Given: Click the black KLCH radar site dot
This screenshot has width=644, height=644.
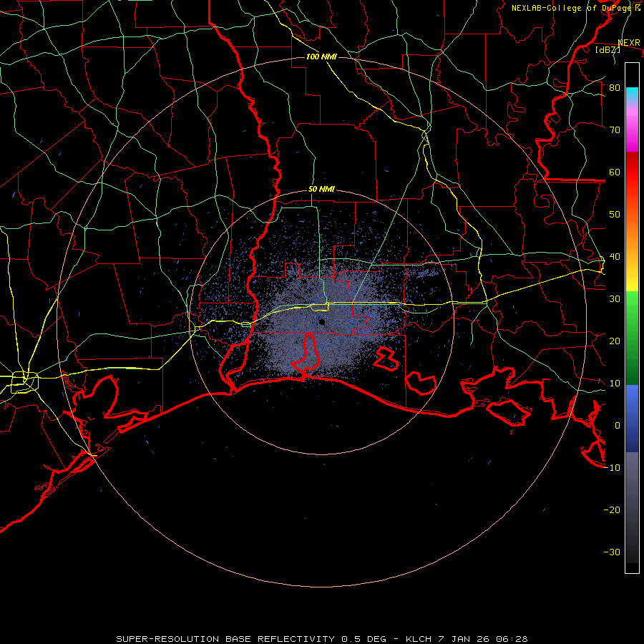Looking at the screenshot, I should click(x=322, y=322).
